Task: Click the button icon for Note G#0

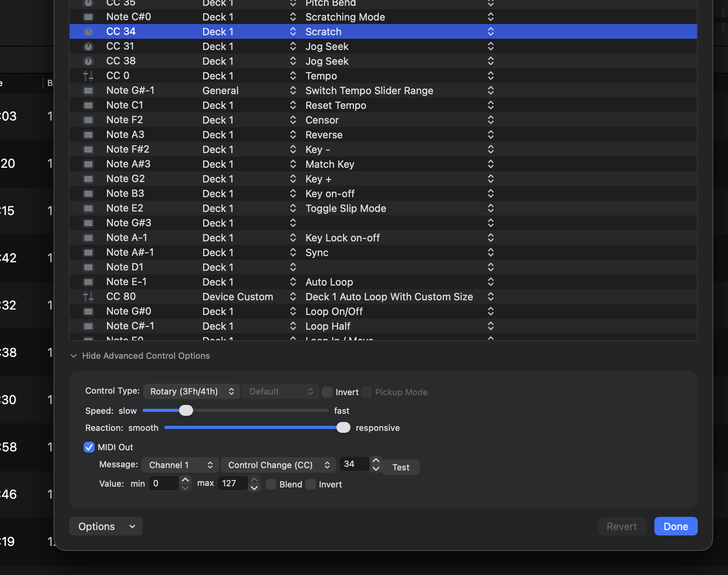Action: (x=88, y=312)
